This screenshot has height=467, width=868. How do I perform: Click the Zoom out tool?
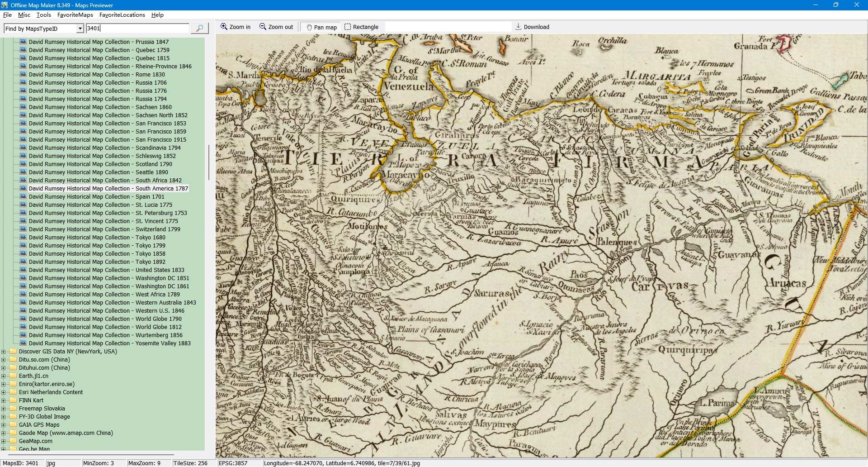(276, 27)
